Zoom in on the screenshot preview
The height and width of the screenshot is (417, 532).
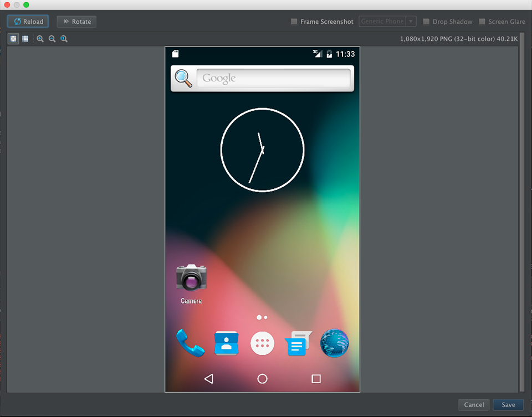(x=40, y=39)
